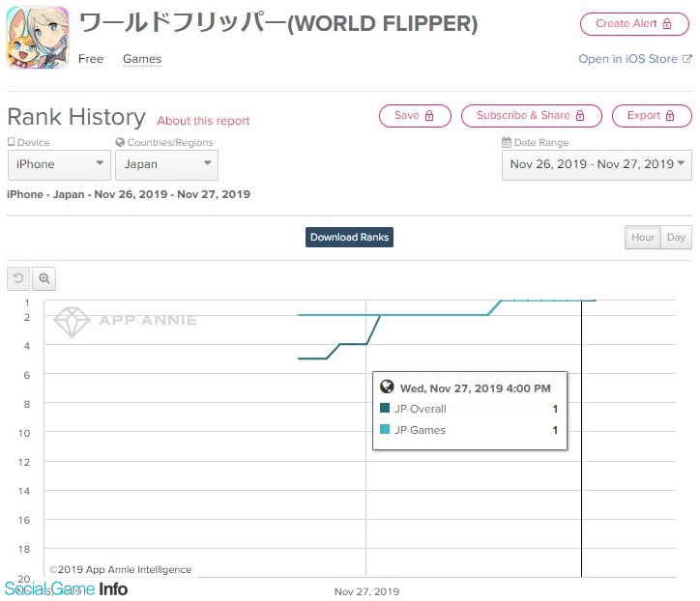Switch chart to Hour view
Screen dimensions: 700x601
click(x=642, y=238)
